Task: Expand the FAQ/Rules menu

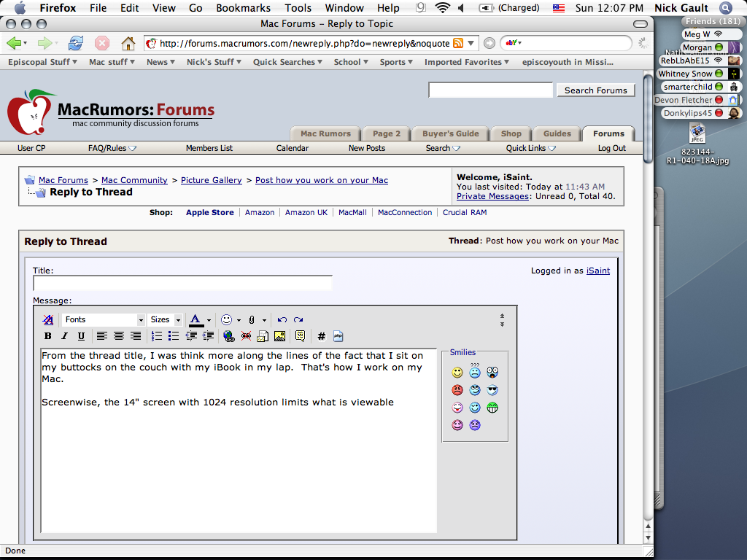Action: 112,148
